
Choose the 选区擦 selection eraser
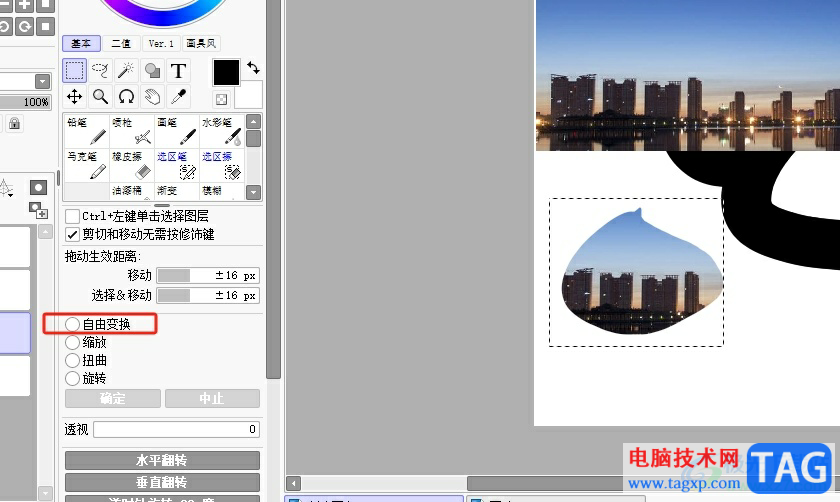point(222,165)
